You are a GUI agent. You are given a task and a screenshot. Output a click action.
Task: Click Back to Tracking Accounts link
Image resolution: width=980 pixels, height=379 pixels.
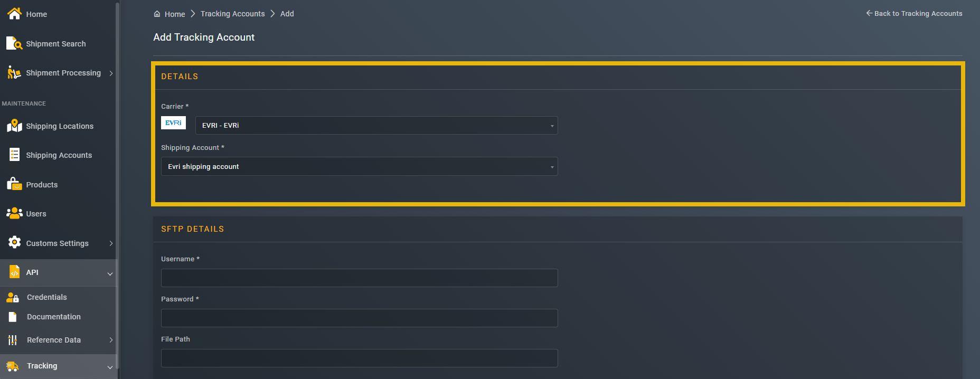click(914, 13)
